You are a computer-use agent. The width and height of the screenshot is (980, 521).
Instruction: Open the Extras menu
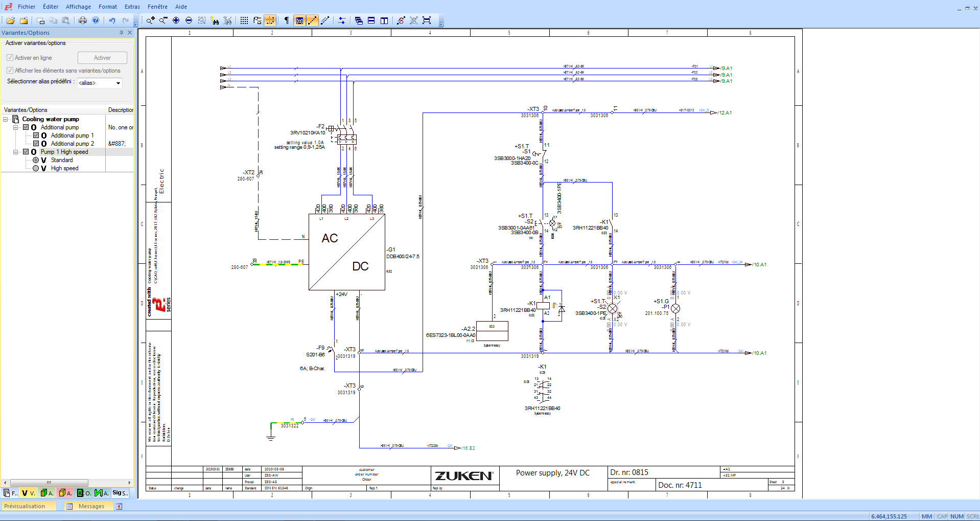(132, 7)
